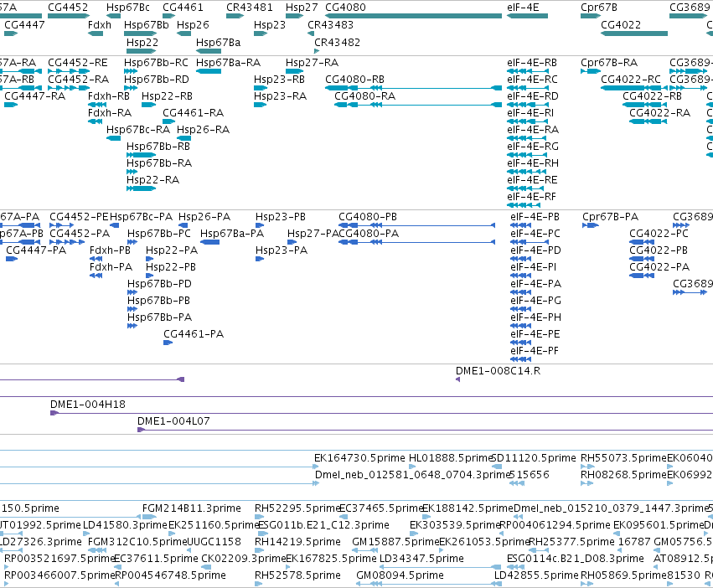Click the eIF-4E-RF transcript label
Viewport: 713px width, 588px height.
tap(531, 197)
